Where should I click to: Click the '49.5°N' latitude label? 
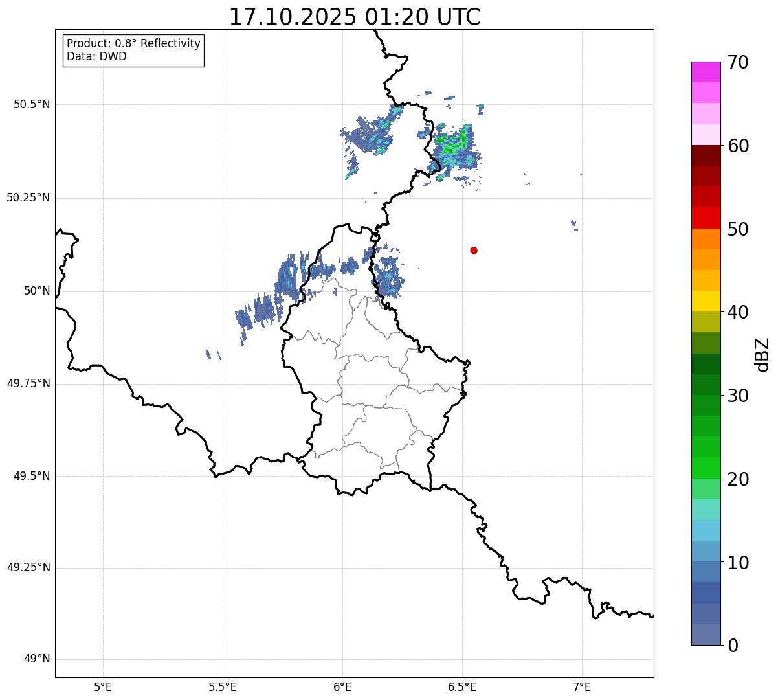[32, 476]
